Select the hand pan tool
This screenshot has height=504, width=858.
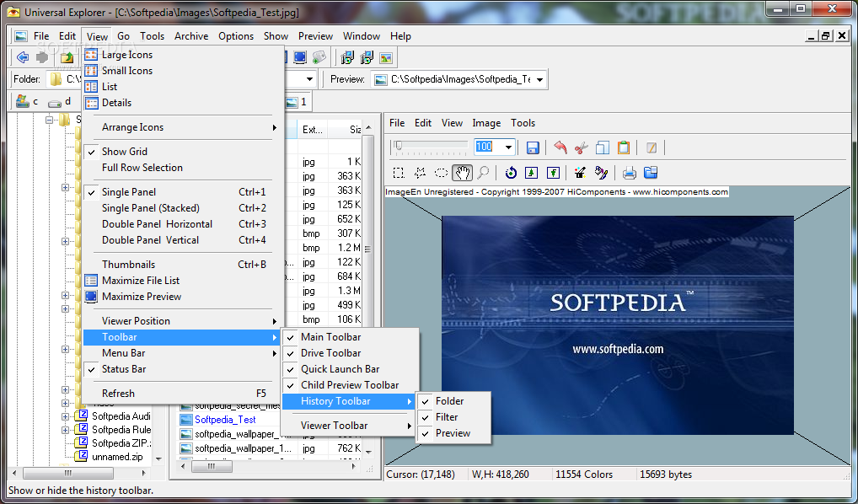point(463,173)
